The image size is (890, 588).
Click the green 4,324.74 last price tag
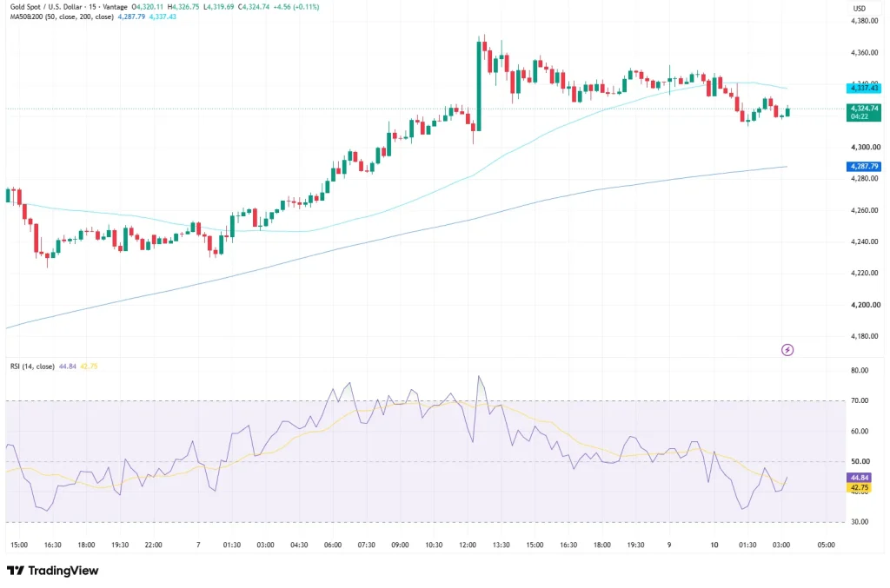pyautogui.click(x=864, y=112)
